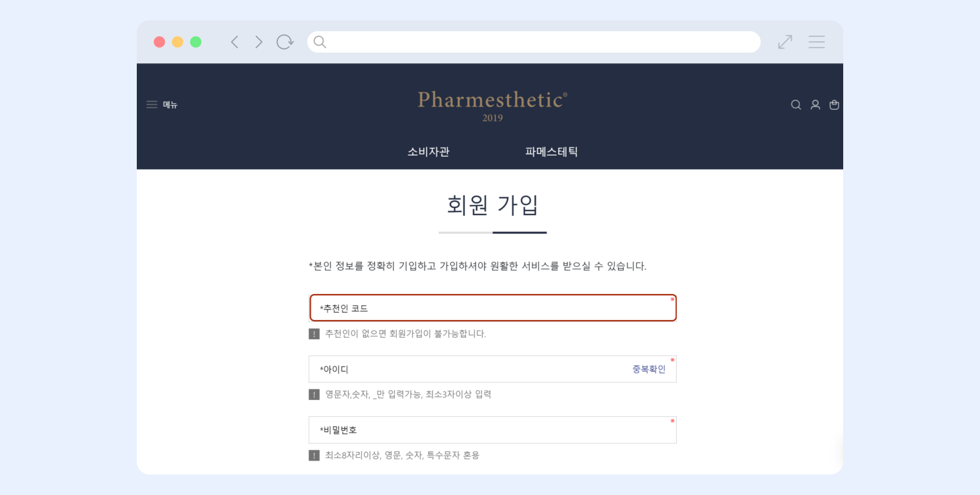
Task: Focus the 비밀번호 input field
Action: pos(493,430)
